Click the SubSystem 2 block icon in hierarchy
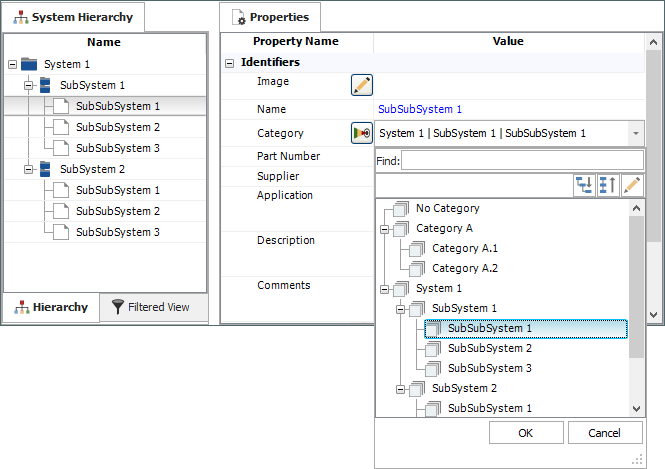Image resolution: width=665 pixels, height=469 pixels. pos(45,169)
